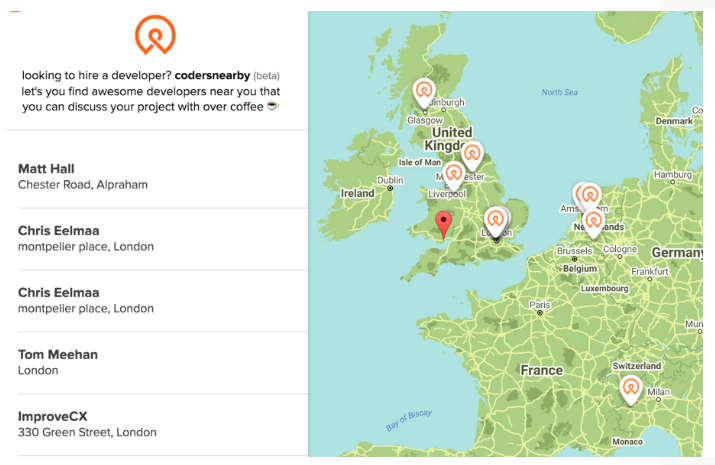Click the bold codersnearby text
The image size is (715, 465).
click(x=212, y=75)
